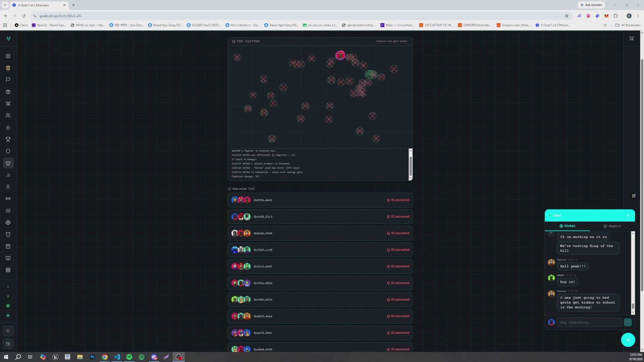Select squad row 0x8356...6e42
The height and width of the screenshot is (362, 644).
(320, 200)
